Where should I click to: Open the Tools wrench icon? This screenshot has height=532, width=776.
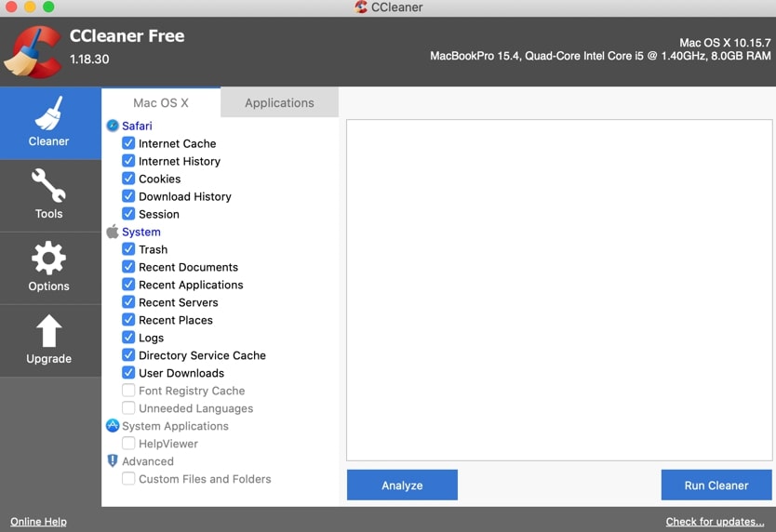click(48, 186)
